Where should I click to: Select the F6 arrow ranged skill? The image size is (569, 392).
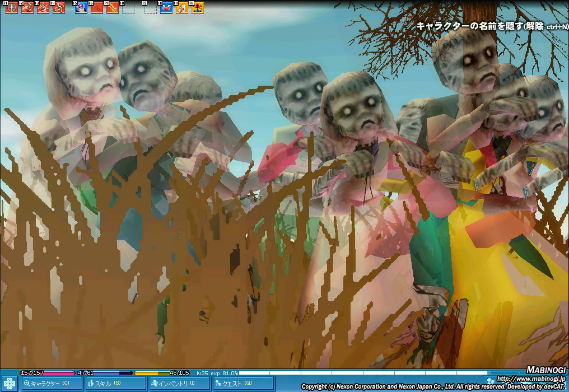pos(96,8)
